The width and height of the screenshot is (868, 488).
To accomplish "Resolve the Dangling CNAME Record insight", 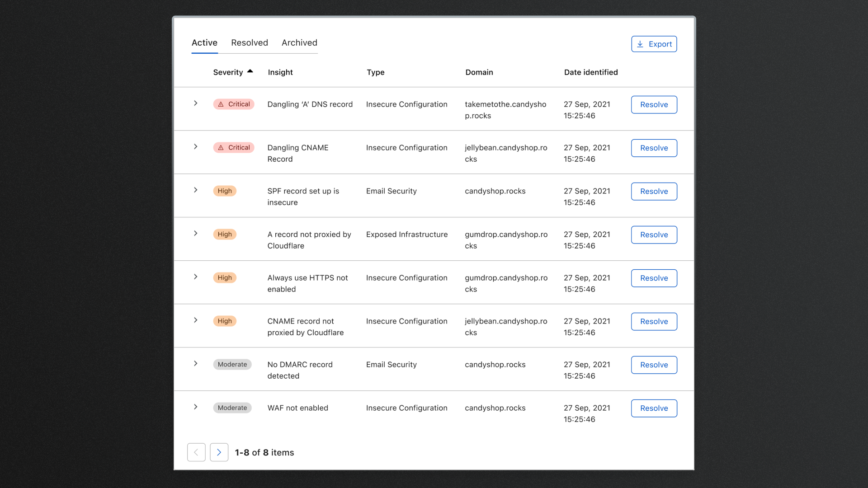I will 654,148.
